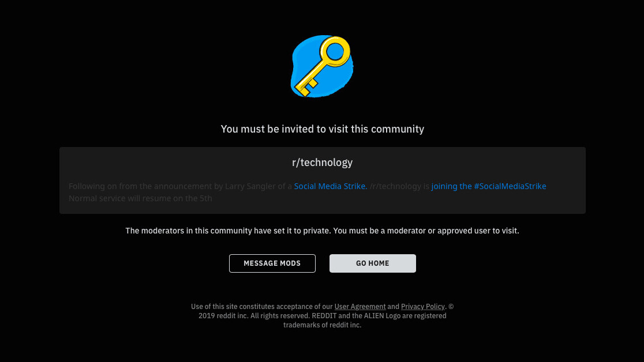Open the Social Media Strike link
Viewport: 644px width, 362px height.
331,186
